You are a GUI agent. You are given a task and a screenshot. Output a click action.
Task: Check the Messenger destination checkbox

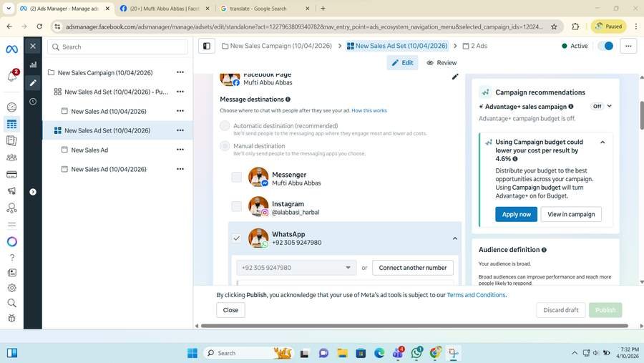coord(237,177)
